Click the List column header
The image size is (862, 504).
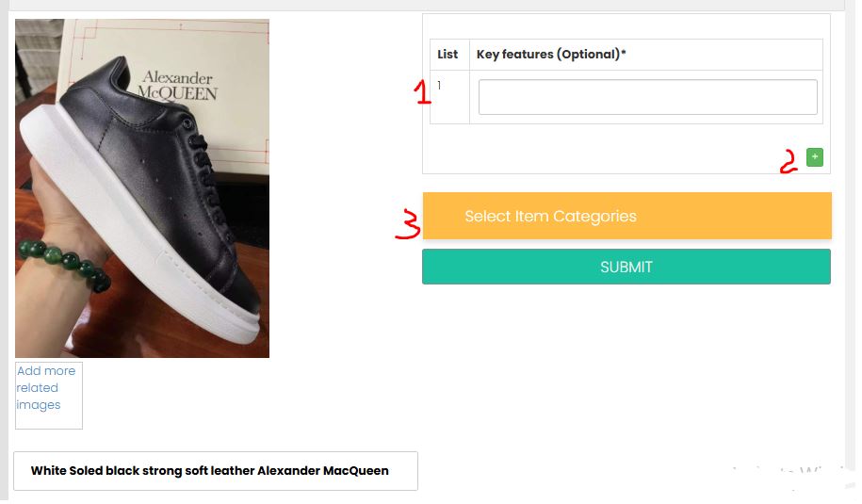tap(448, 55)
